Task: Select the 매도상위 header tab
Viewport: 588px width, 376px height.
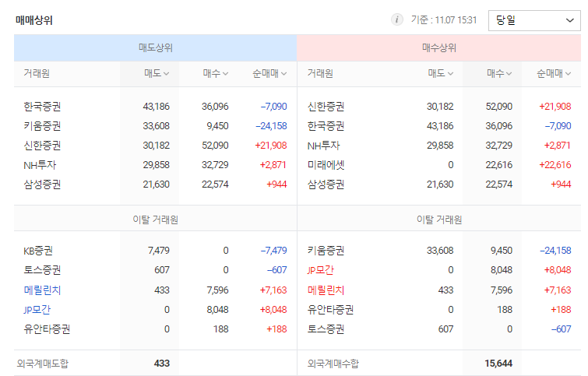Action: click(x=155, y=48)
